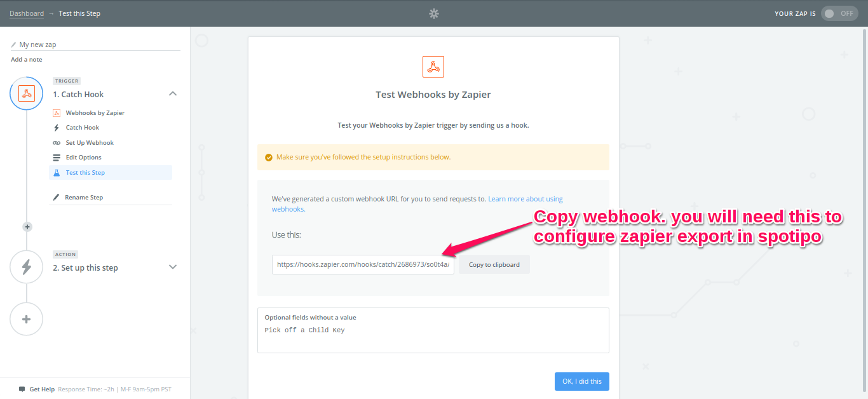Click Pick off a Child Key optional field
Screen dimensions: 868x399
pos(305,330)
